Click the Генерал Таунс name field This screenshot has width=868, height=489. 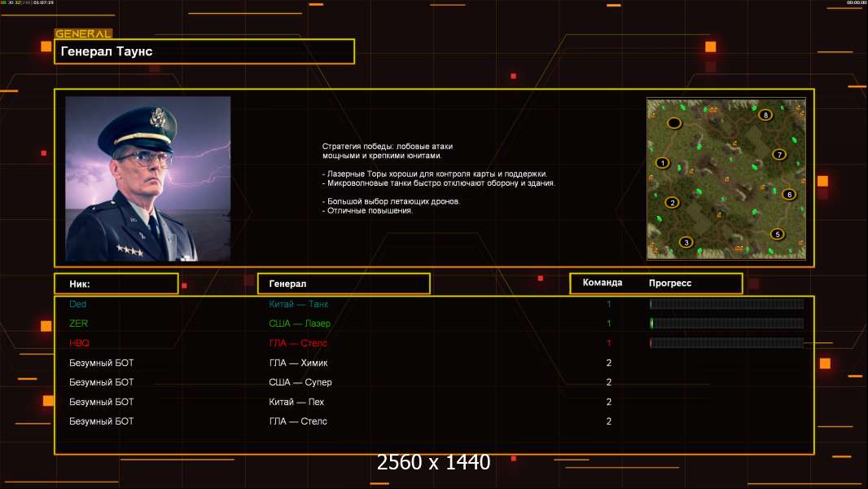click(x=204, y=51)
